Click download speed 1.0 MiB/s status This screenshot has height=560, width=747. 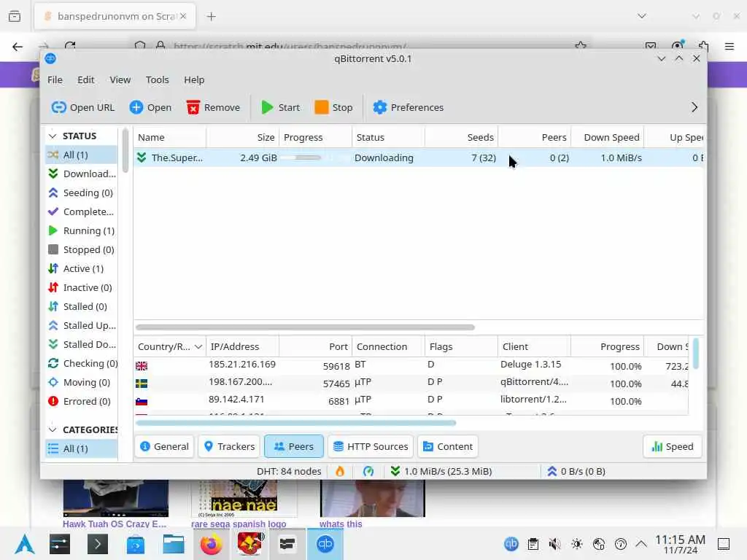coord(441,472)
